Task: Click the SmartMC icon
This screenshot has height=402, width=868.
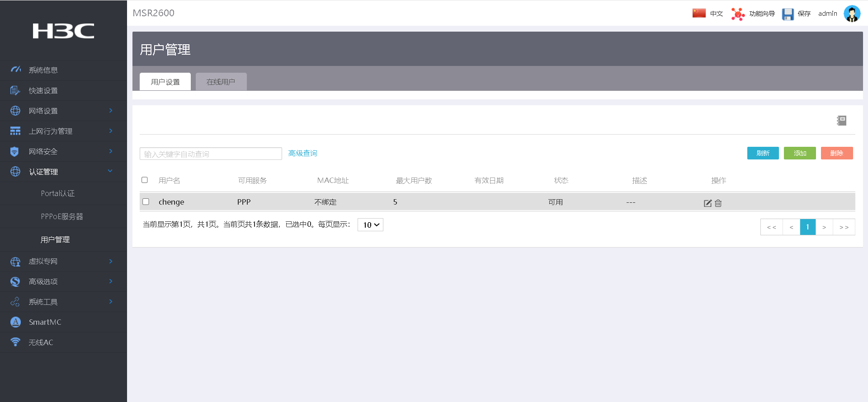Action: [15, 322]
